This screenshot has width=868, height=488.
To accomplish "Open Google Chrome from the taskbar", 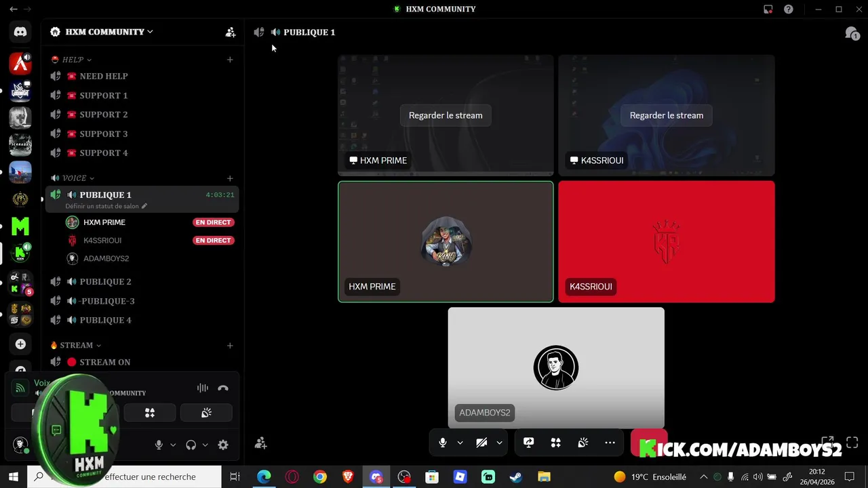I will [319, 477].
